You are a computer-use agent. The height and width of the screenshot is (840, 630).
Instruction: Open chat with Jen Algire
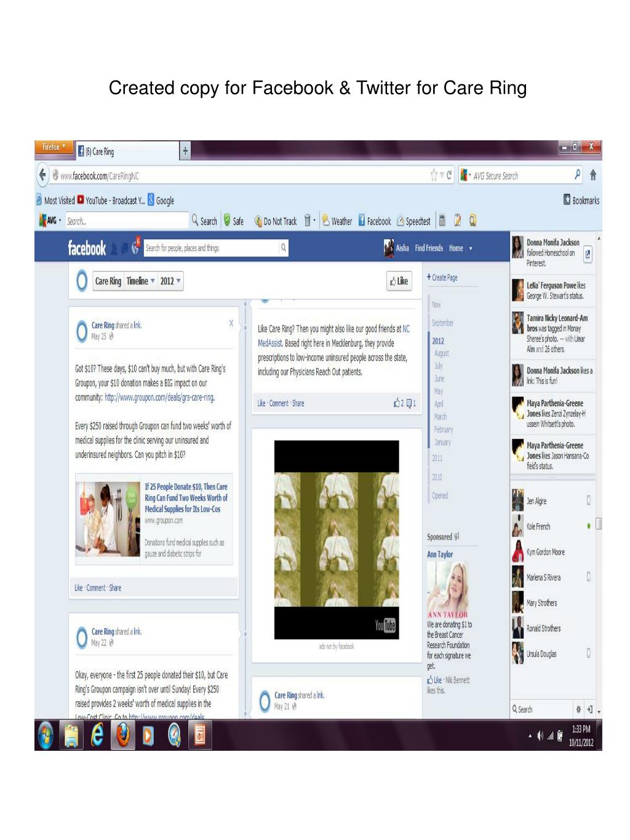click(x=552, y=500)
